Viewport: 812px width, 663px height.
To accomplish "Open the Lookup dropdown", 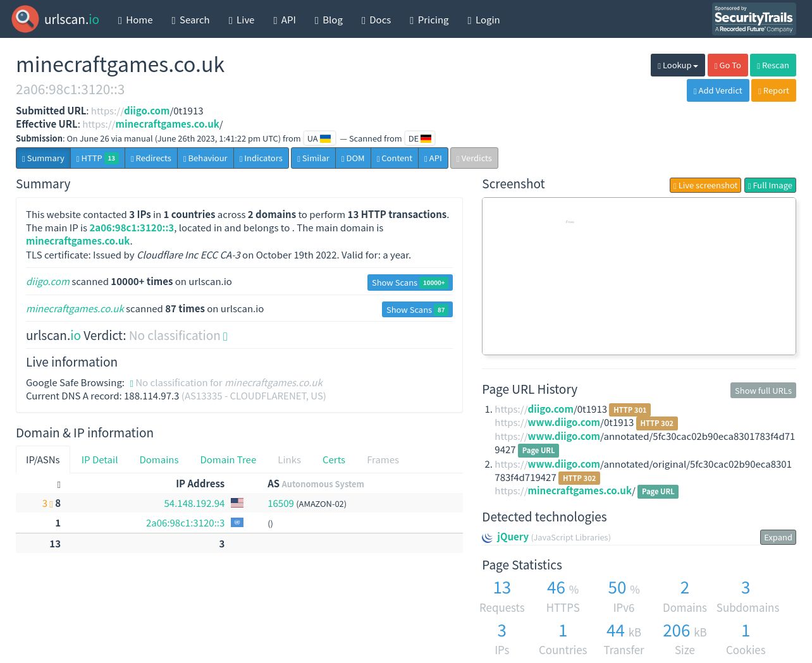I will pyautogui.click(x=678, y=65).
